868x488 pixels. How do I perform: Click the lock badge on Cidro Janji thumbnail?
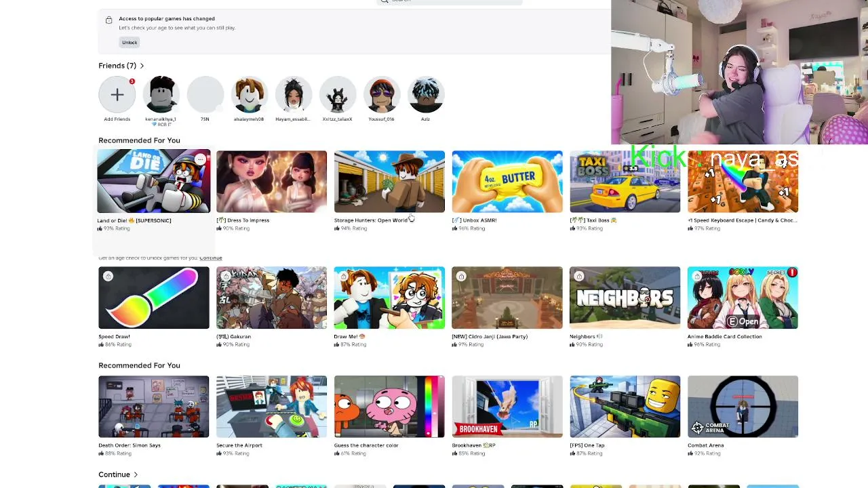pos(461,276)
